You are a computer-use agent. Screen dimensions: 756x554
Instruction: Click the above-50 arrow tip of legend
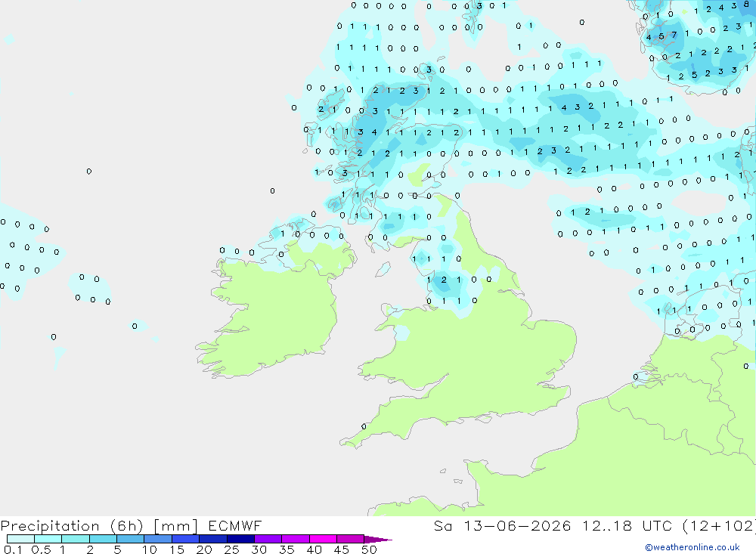[378, 539]
